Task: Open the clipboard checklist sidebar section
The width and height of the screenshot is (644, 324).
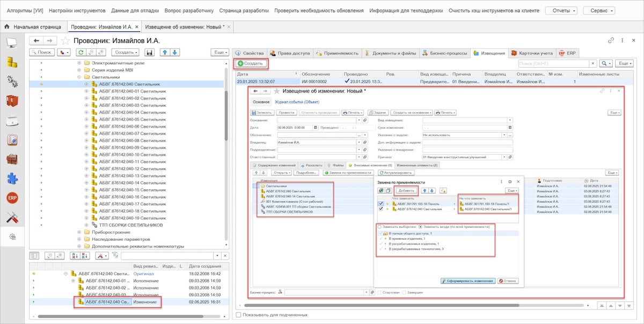Action: tap(12, 140)
